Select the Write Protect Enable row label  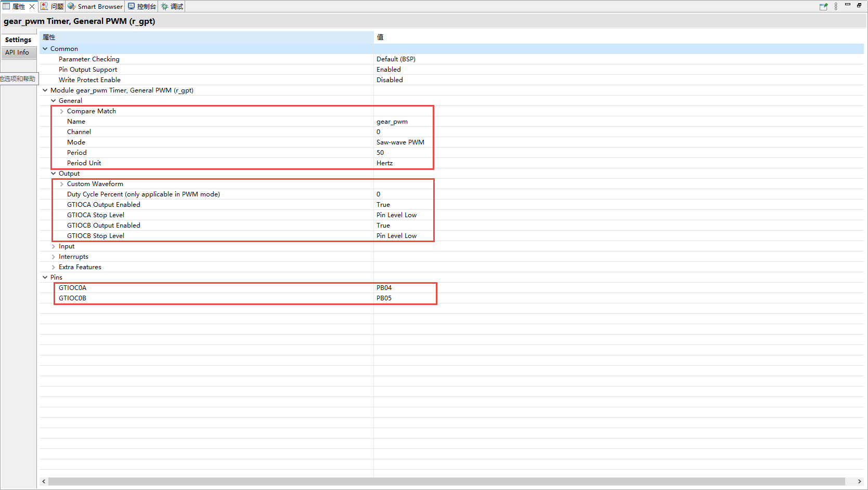[x=89, y=80]
